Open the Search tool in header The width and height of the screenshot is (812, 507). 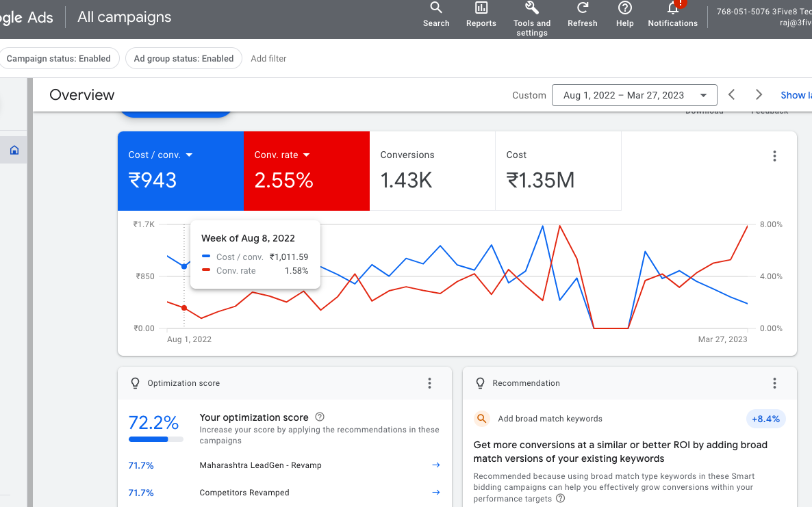click(436, 14)
